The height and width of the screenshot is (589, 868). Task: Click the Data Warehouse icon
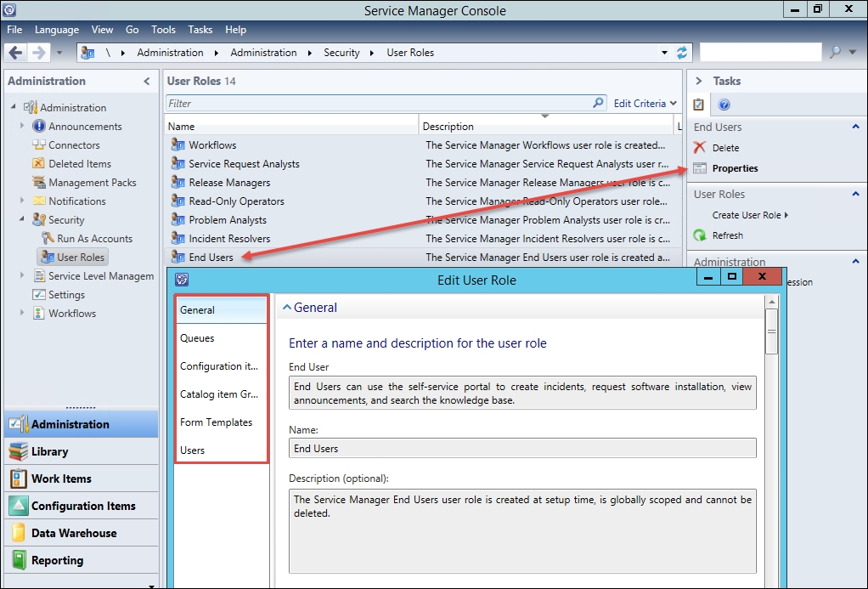click(19, 533)
